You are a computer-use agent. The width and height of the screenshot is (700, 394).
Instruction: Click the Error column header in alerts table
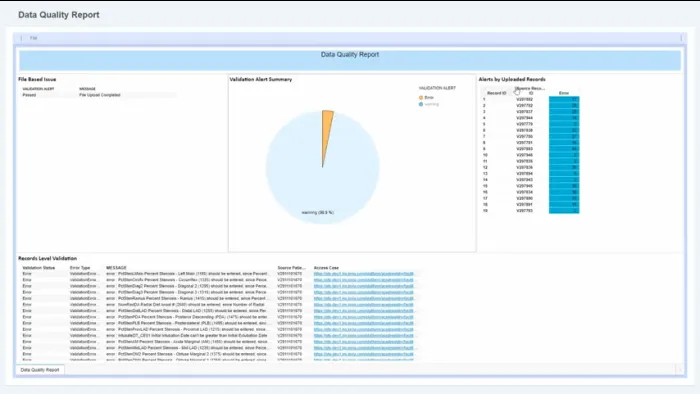pos(564,93)
